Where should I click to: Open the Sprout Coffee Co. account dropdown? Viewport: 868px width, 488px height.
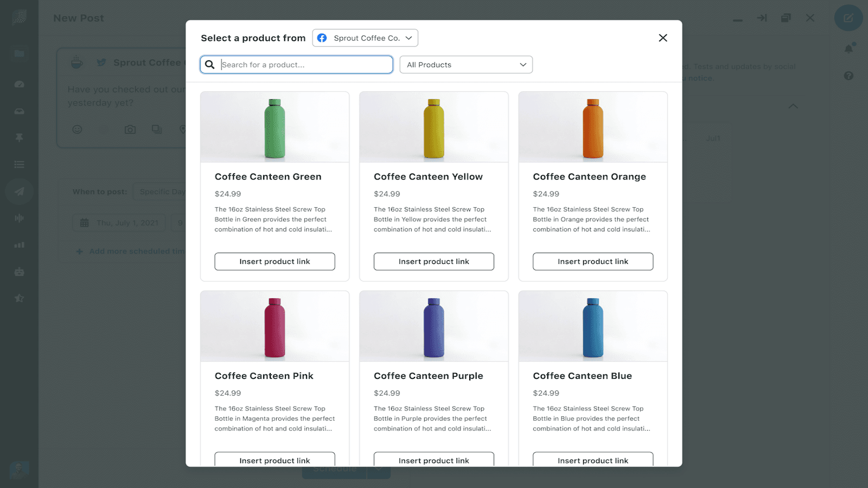point(365,38)
